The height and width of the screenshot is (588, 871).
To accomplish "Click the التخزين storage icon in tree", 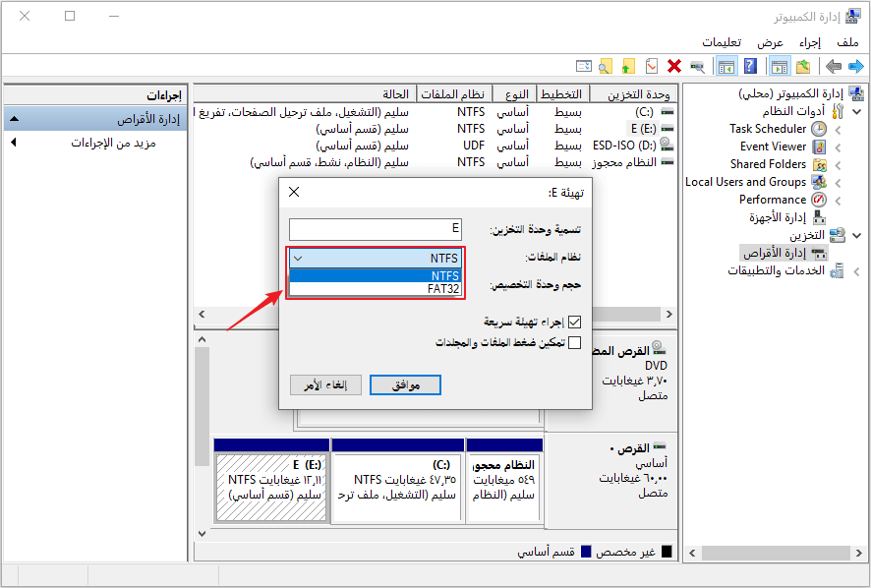I will click(x=838, y=235).
